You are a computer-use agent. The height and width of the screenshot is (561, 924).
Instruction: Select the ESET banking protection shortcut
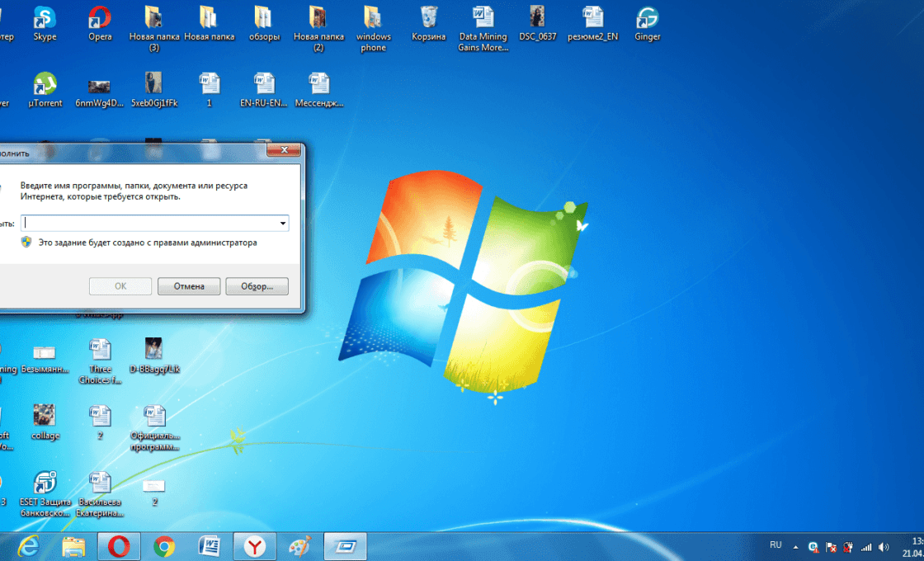tap(45, 484)
